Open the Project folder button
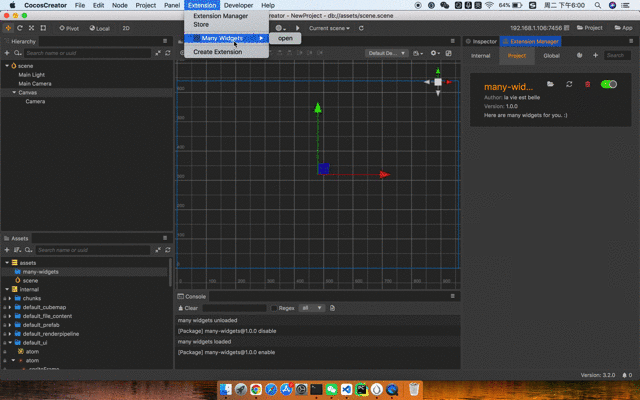 pyautogui.click(x=589, y=28)
